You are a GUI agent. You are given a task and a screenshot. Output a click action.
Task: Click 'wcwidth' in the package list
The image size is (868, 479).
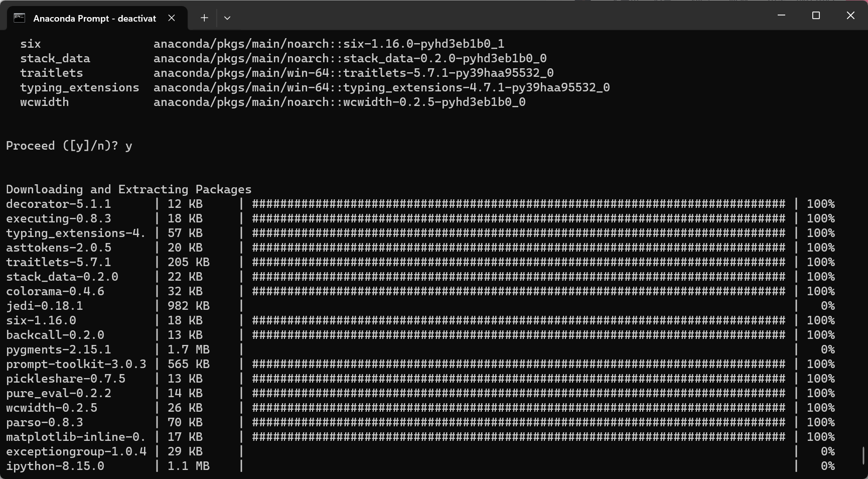pyautogui.click(x=45, y=102)
